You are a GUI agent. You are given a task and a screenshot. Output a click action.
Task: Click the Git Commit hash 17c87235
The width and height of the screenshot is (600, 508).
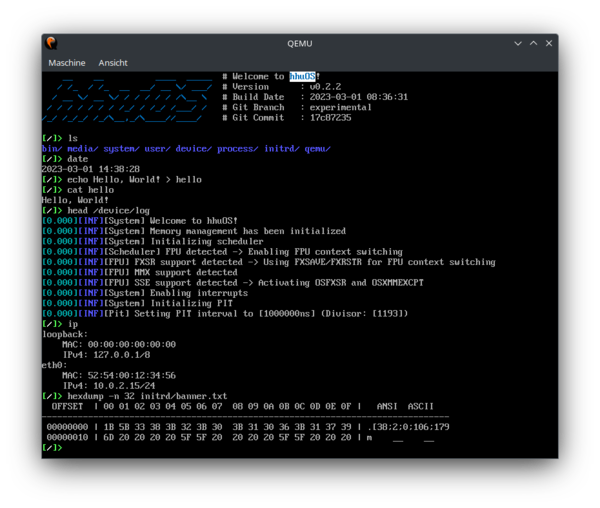[x=330, y=118]
